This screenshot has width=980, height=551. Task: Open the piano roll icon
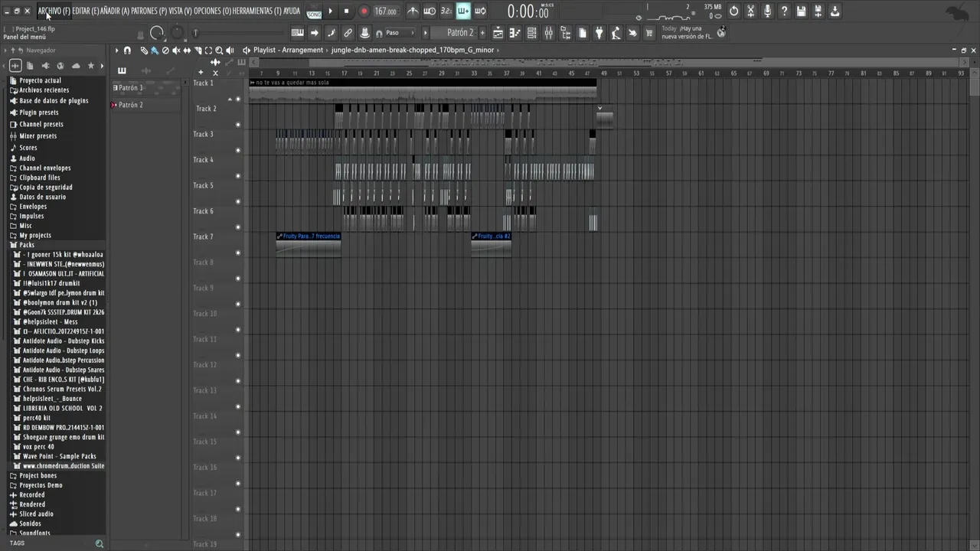tap(515, 33)
